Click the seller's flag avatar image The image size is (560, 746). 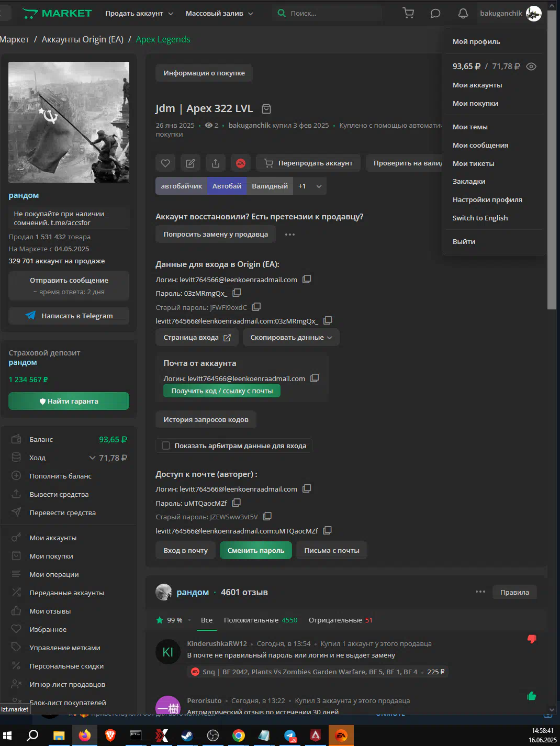coord(69,123)
